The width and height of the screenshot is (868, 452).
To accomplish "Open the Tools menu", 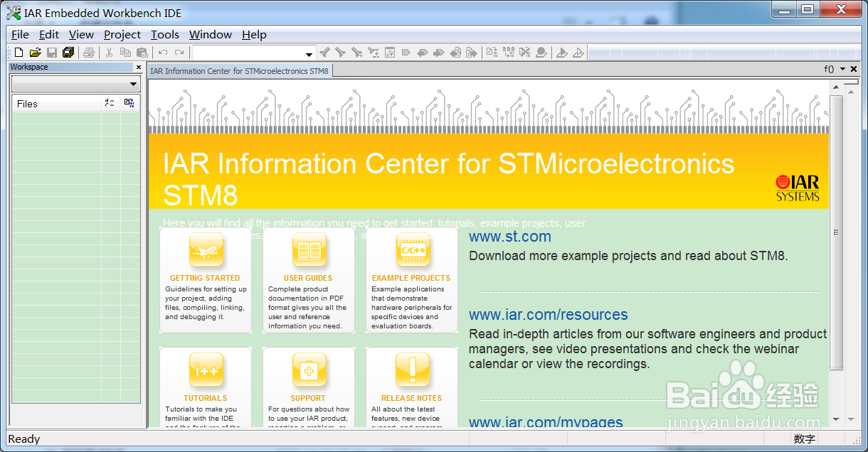I will (x=165, y=34).
